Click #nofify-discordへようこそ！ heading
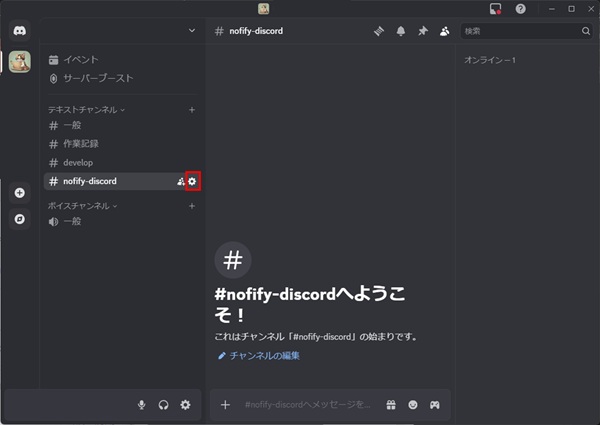600x425 pixels. coord(310,305)
